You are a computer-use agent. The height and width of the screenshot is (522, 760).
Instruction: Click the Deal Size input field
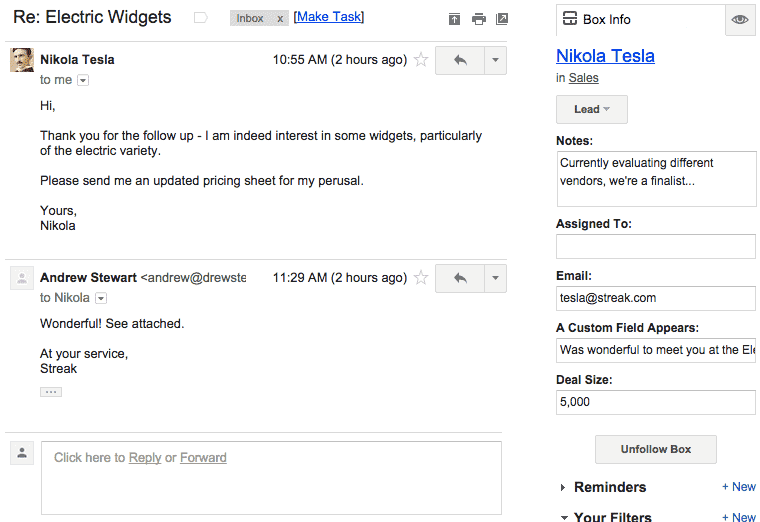[x=655, y=402]
